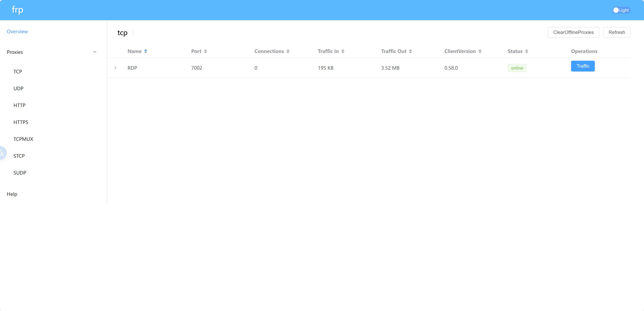Click the Refresh button
This screenshot has width=644, height=311.
pyautogui.click(x=617, y=32)
